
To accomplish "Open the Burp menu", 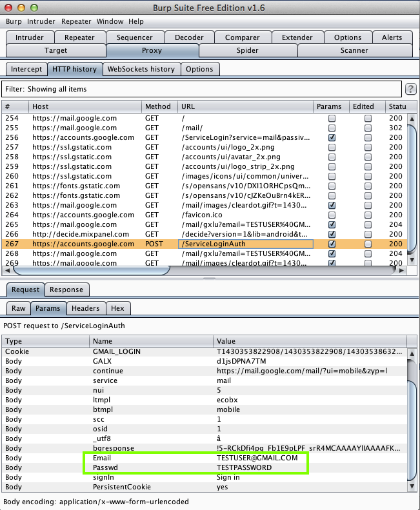I will coord(14,21).
